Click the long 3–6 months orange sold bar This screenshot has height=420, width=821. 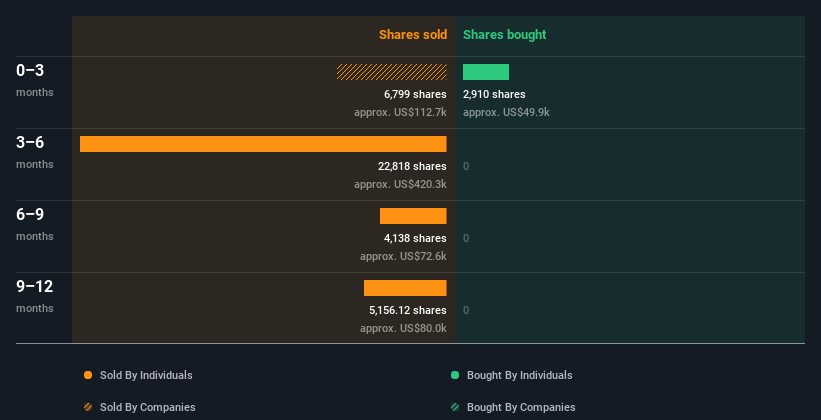point(263,144)
